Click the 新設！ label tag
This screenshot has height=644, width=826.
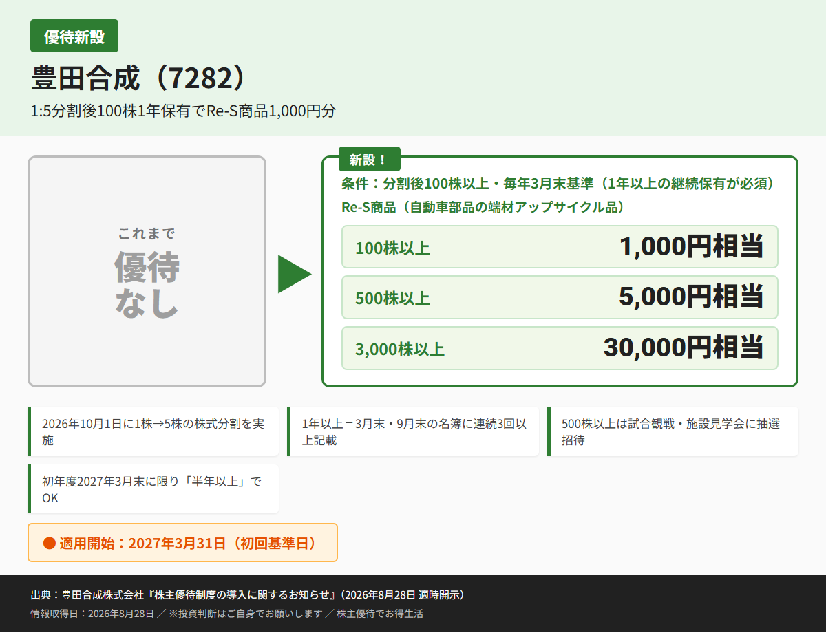click(369, 160)
